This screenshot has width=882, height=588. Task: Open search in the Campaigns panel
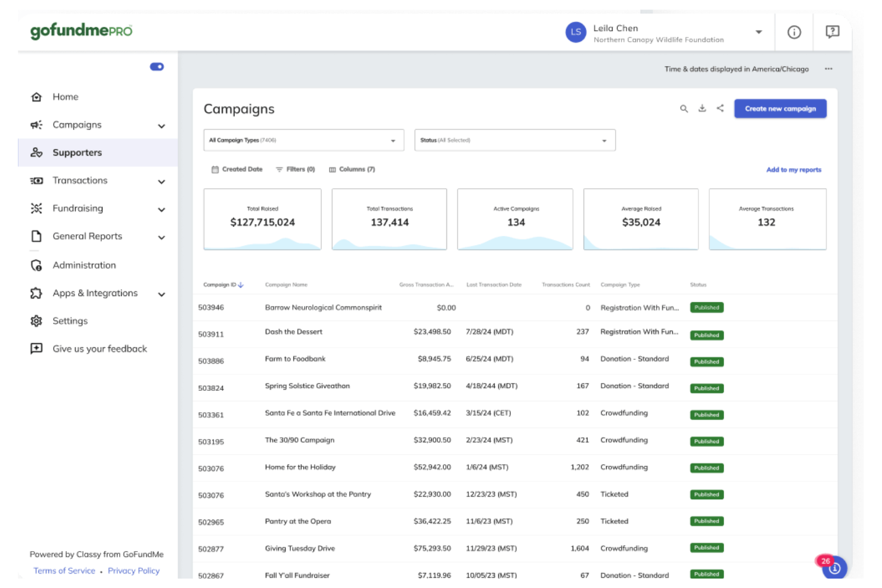click(684, 109)
